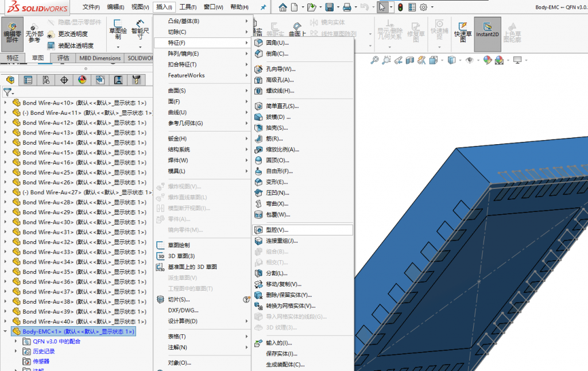Choose 移动/复制(V) from the submenu
The image size is (588, 371).
(303, 284)
